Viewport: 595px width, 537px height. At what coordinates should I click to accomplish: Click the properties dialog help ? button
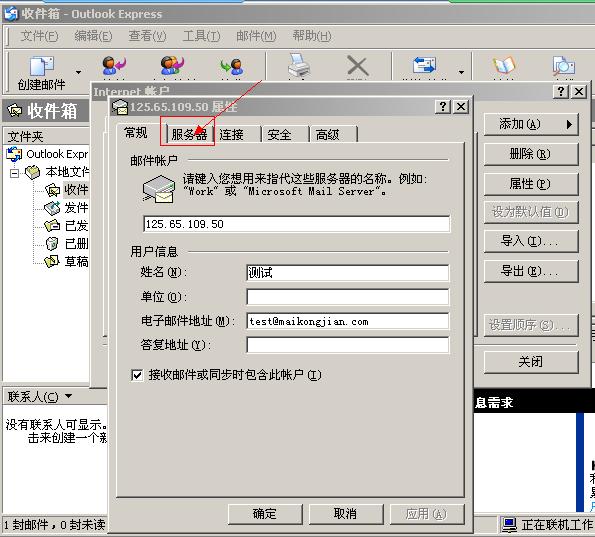click(443, 107)
